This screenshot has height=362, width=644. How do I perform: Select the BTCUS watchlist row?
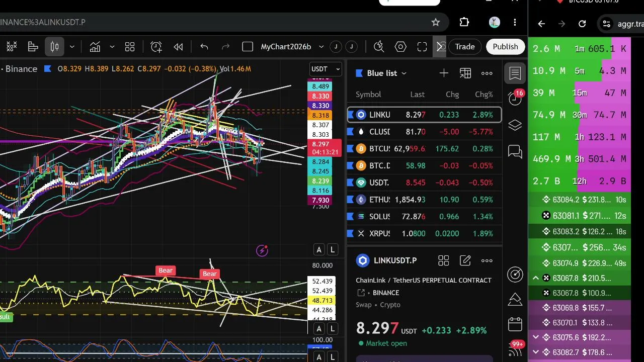click(425, 149)
